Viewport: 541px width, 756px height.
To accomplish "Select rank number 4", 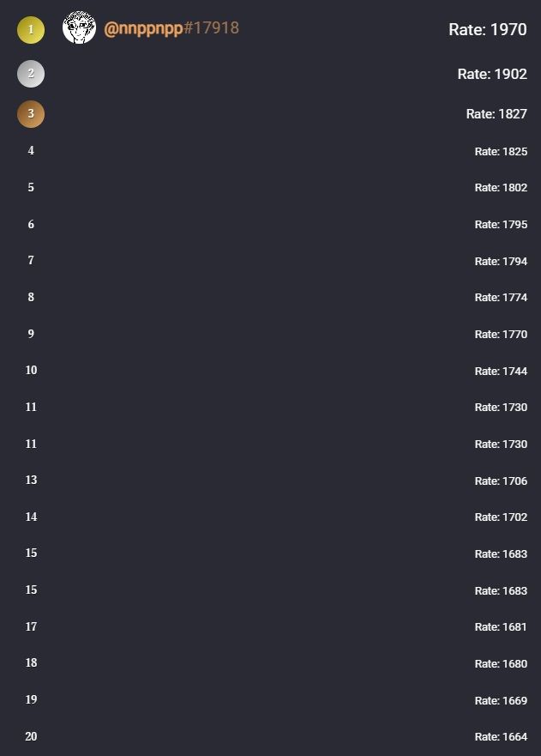I will click(31, 151).
